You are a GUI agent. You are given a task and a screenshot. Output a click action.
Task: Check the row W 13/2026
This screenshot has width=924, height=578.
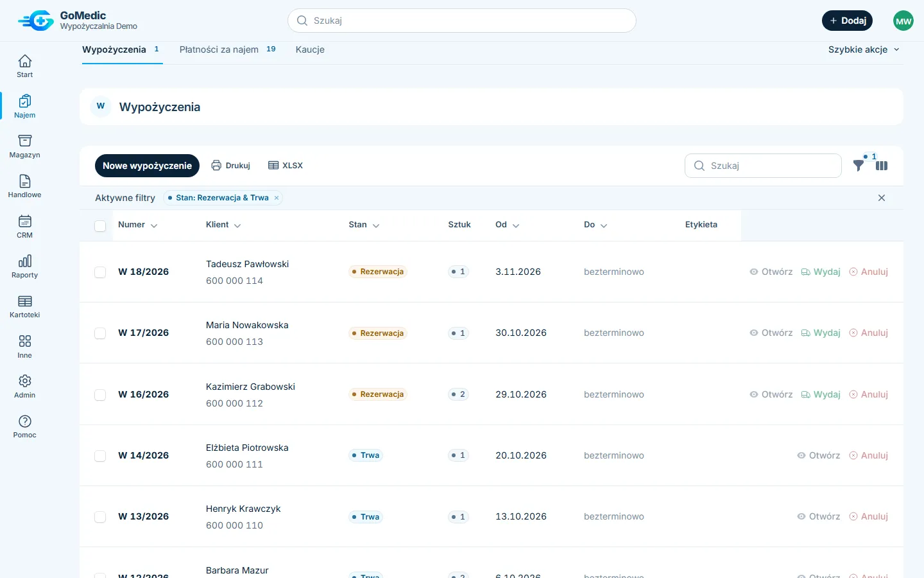(x=100, y=517)
